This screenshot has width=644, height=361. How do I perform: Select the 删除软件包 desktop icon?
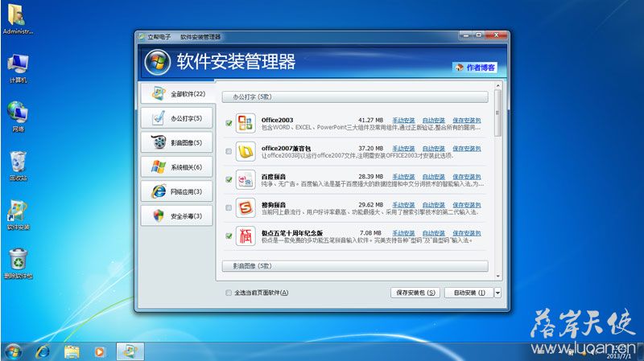[x=18, y=264]
